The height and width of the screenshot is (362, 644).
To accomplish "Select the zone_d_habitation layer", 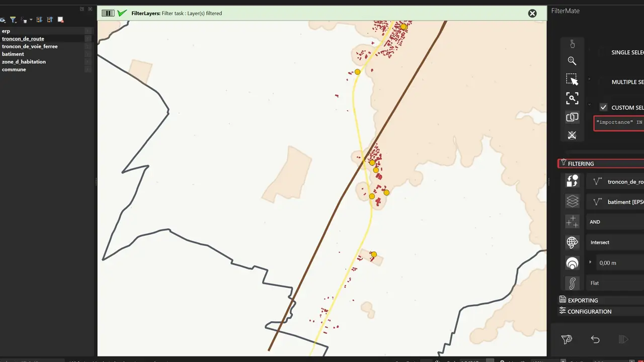I will point(24,62).
